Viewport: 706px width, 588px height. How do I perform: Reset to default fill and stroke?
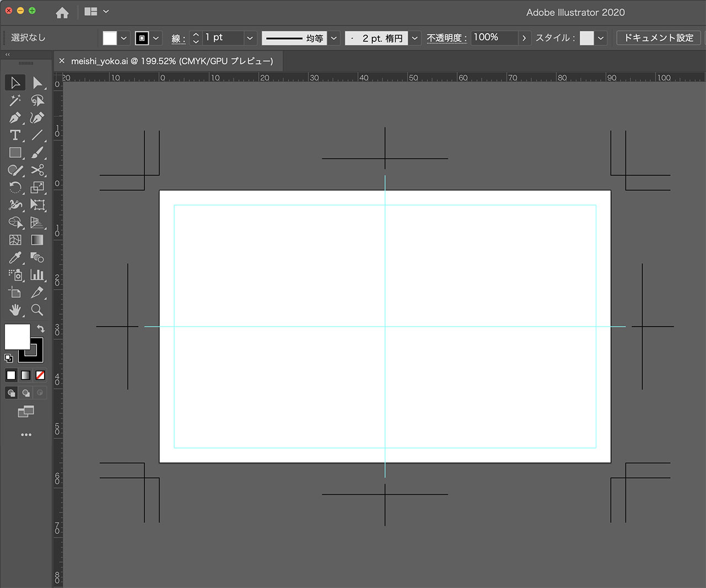point(8,358)
